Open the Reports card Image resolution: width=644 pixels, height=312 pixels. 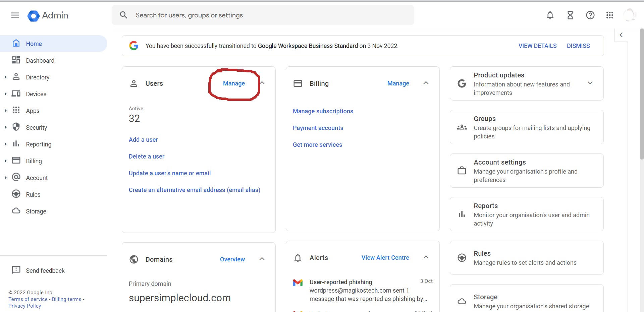point(527,214)
